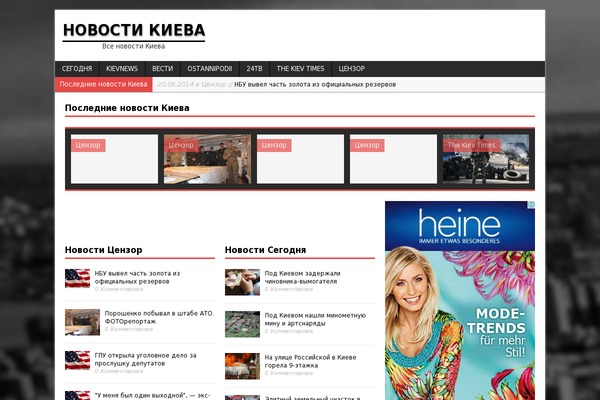Click comments count under НБУ gold article

coord(119,289)
